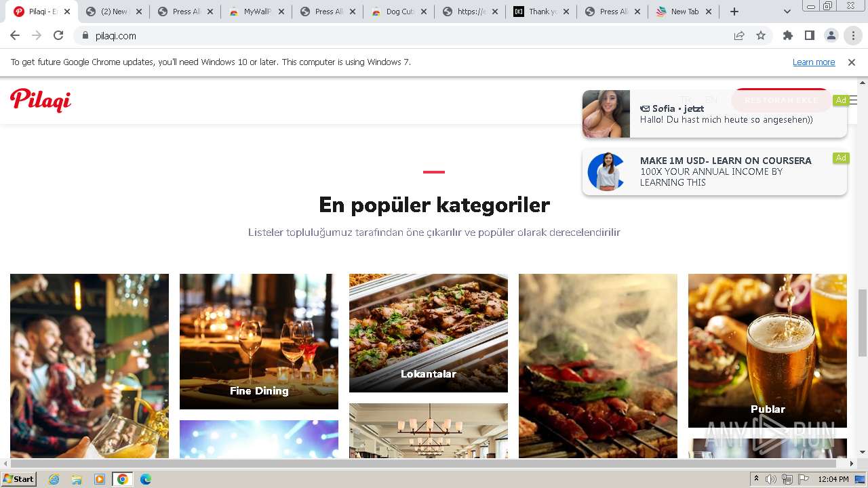This screenshot has width=868, height=488.
Task: Click the Coursera ad avatar image
Action: [606, 171]
